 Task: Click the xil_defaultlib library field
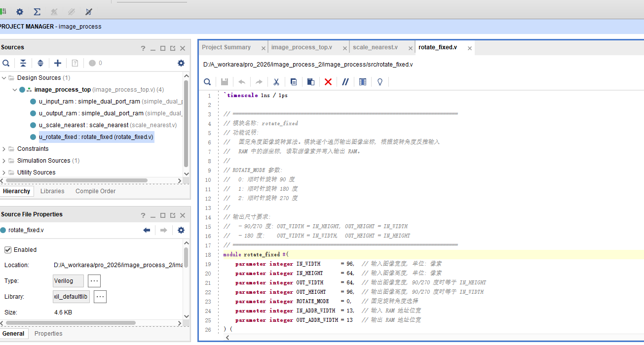click(x=72, y=297)
